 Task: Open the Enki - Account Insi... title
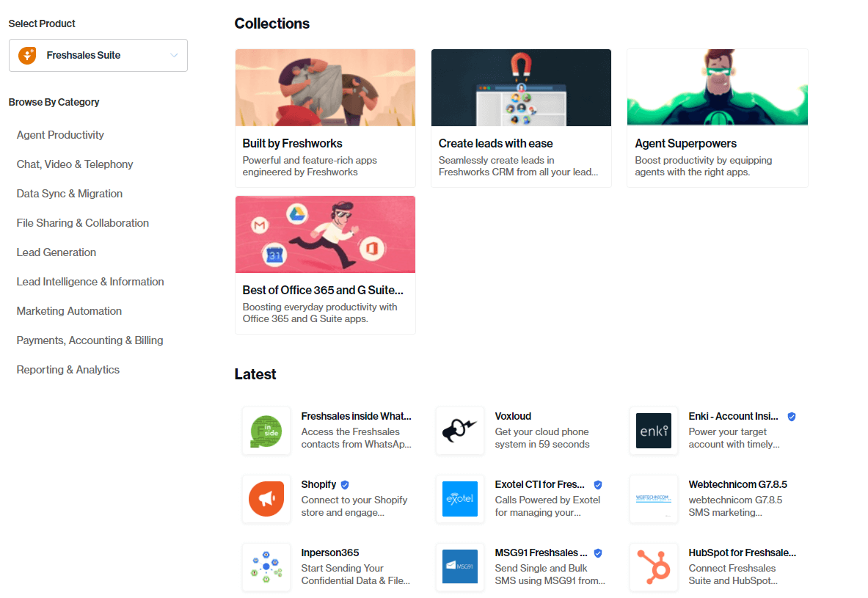(x=734, y=416)
